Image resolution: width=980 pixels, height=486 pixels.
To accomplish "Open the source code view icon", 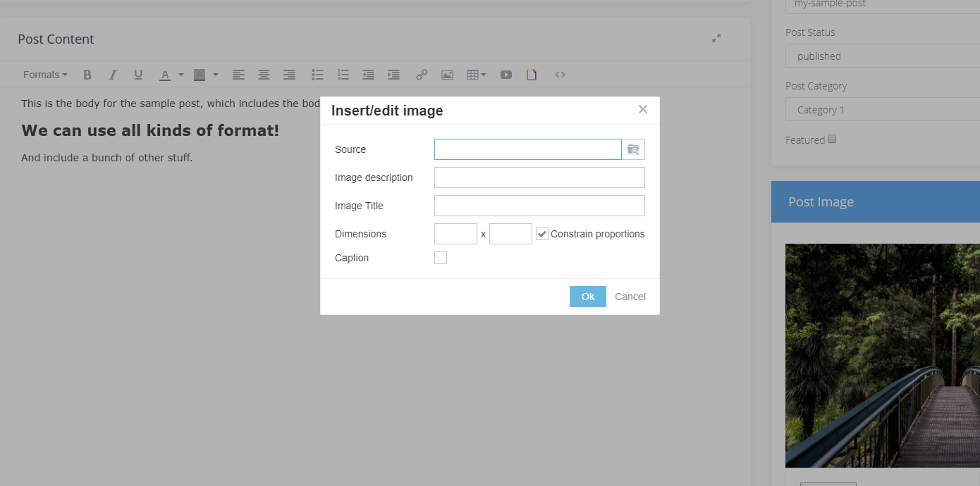I will [560, 75].
